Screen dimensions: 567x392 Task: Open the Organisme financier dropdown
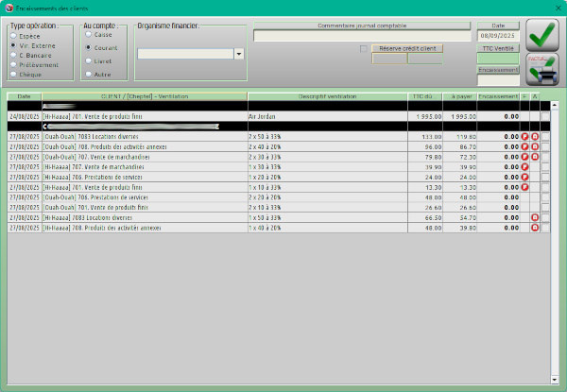point(238,54)
